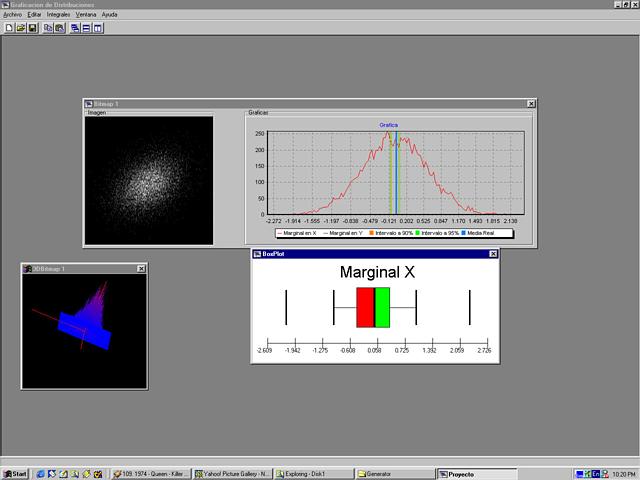Click the Cascade windows toolbar icon
This screenshot has width=640, height=480.
(x=75, y=28)
